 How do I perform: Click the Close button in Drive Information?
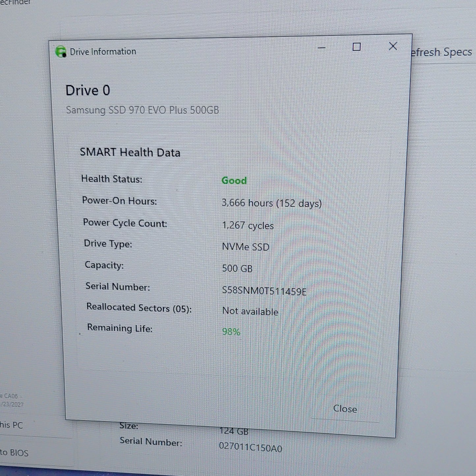click(x=345, y=409)
